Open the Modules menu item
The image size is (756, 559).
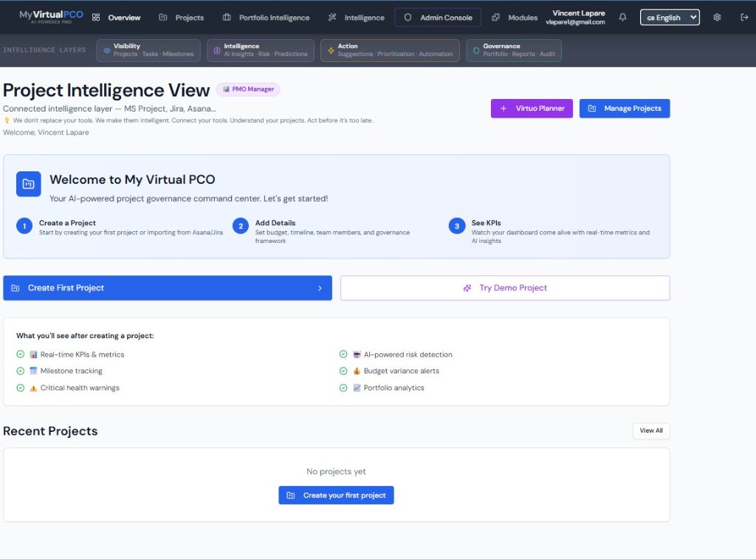[515, 18]
